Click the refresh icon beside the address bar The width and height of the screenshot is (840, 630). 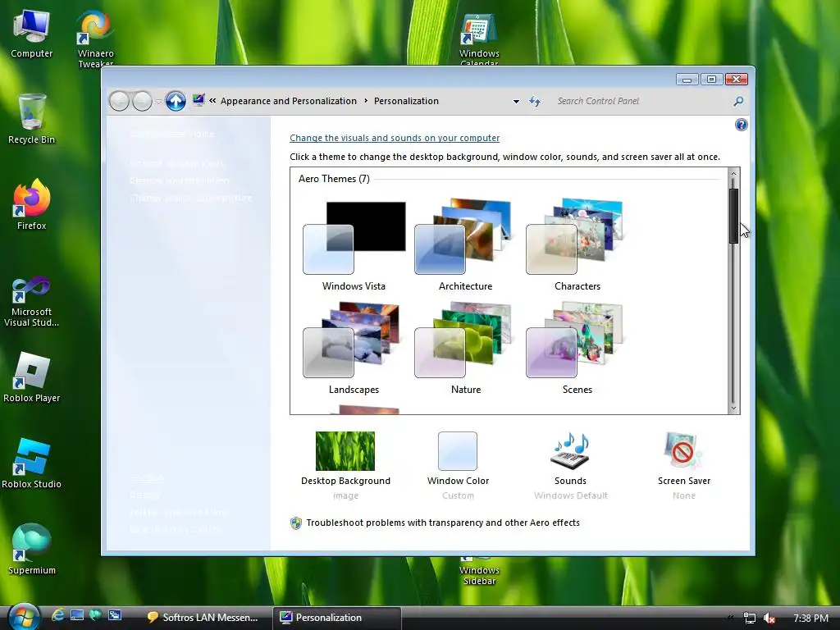(535, 101)
